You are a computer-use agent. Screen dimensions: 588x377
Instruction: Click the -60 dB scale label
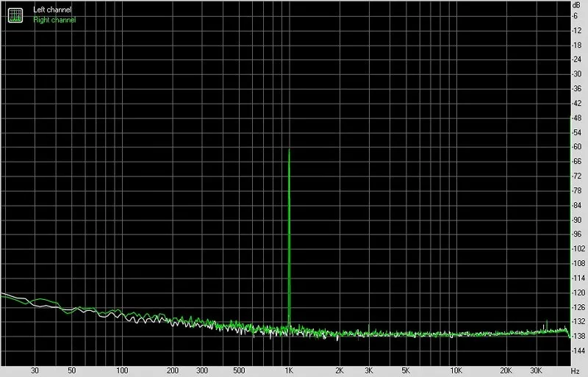[x=577, y=147]
